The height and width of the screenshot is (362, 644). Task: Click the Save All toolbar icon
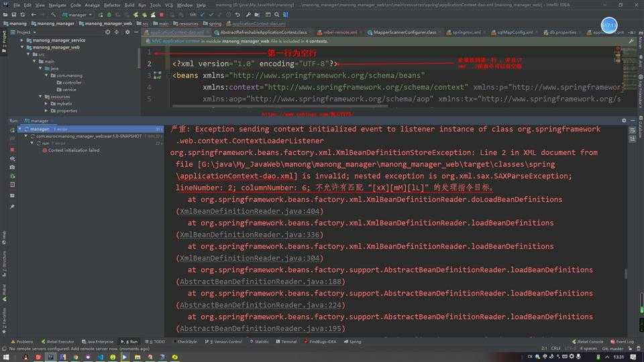tap(13, 14)
